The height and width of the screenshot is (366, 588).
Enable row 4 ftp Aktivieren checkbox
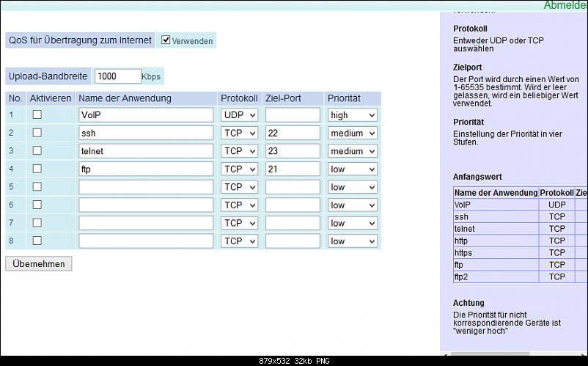point(37,169)
